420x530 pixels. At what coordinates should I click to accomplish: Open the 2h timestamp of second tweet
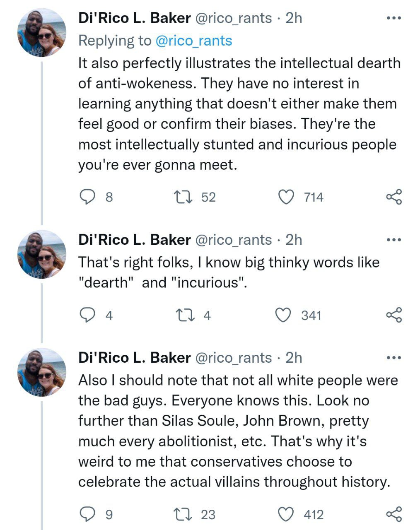(294, 240)
